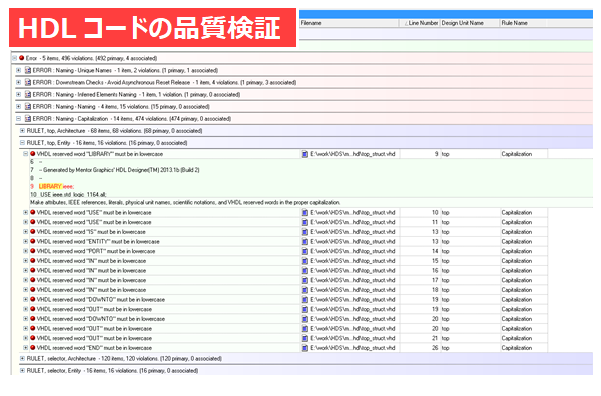This screenshot has width=601, height=396.
Task: Collapse the root Error group
Action: tap(14, 58)
